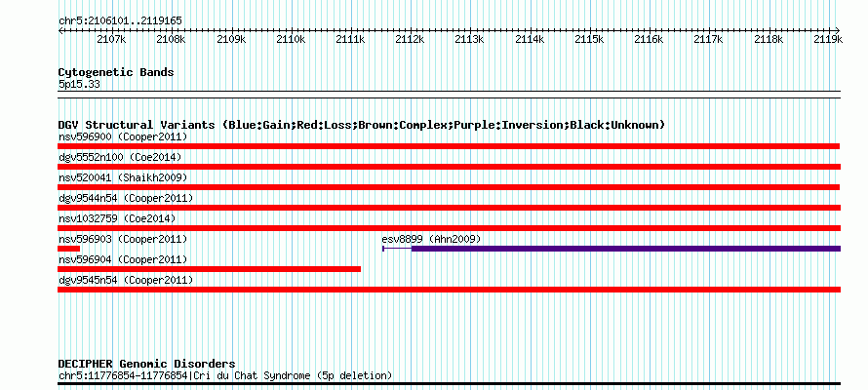Click the nsv596900 (Cooper2011) label
868x390 pixels.
(123, 136)
